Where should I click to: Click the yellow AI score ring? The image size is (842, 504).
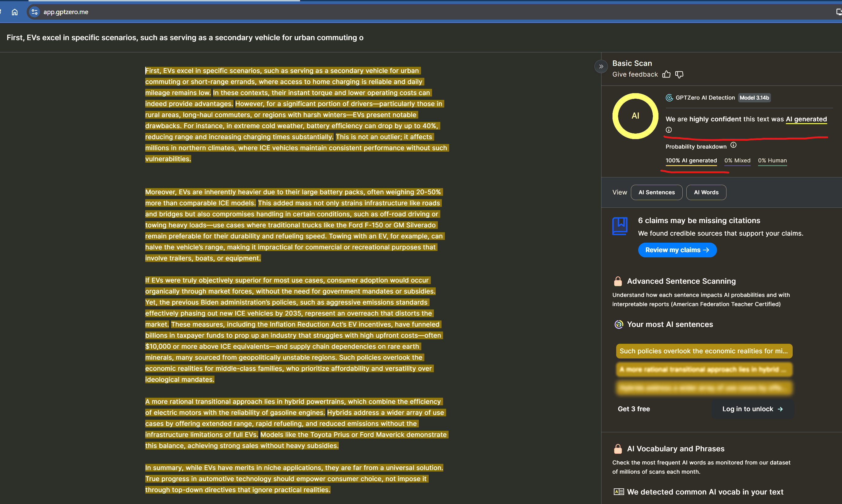point(635,116)
